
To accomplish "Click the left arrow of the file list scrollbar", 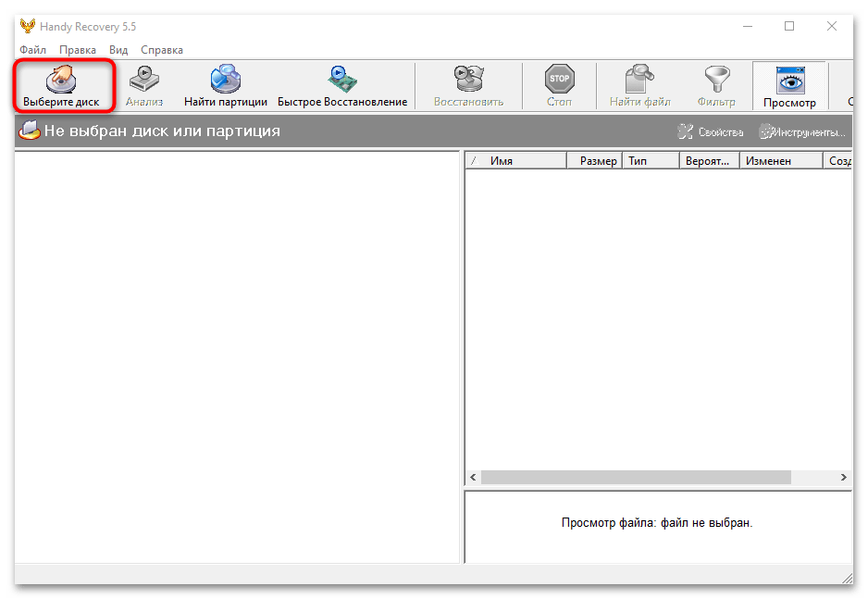I will click(x=473, y=477).
